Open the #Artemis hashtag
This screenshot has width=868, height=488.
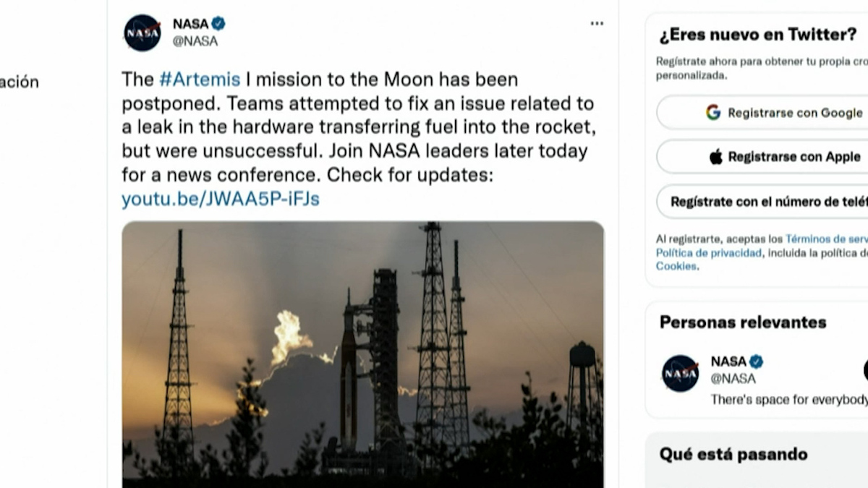click(199, 80)
